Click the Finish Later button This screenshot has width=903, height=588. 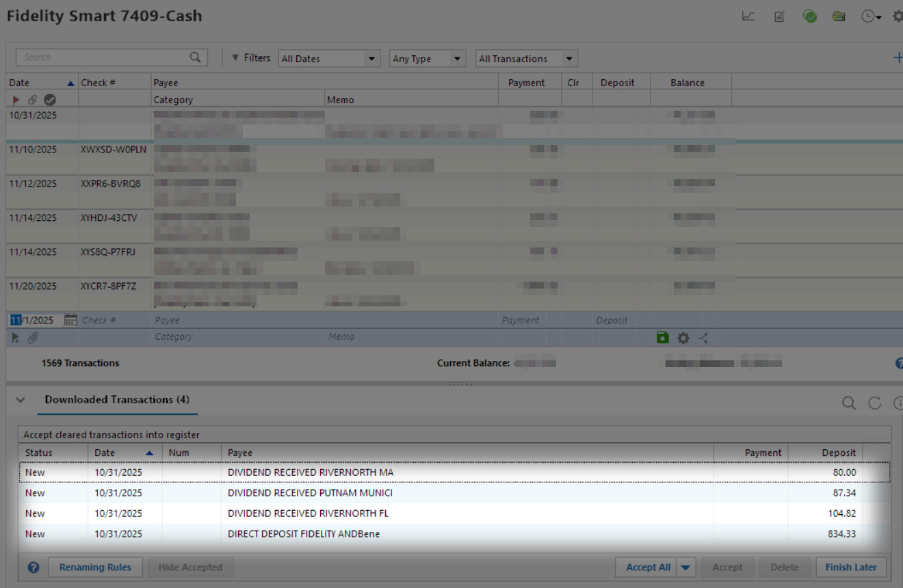851,567
